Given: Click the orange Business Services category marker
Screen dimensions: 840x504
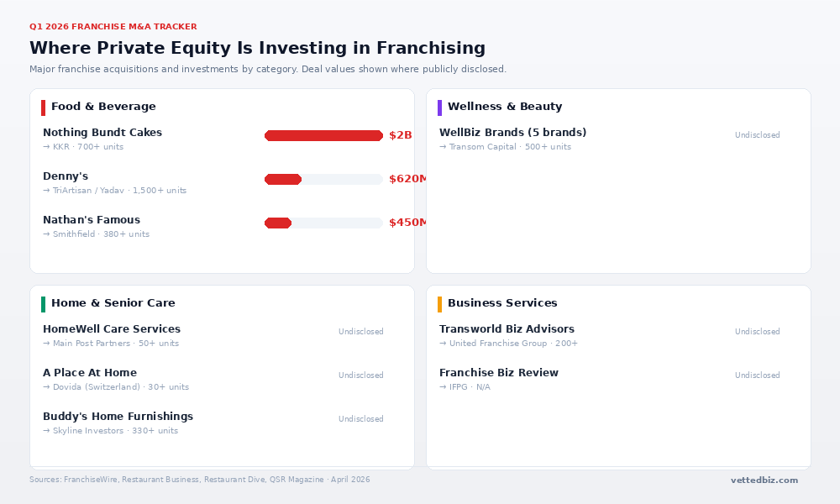Looking at the screenshot, I should click(x=440, y=304).
